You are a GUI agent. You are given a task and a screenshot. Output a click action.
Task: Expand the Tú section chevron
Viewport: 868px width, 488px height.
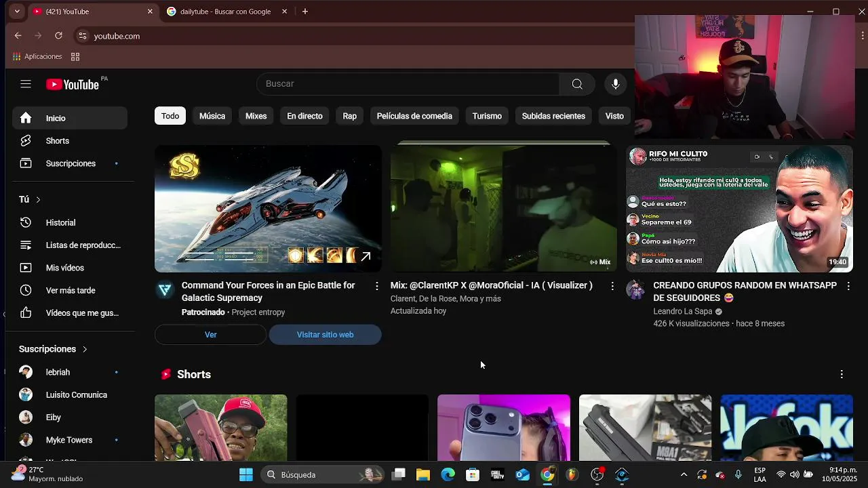pos(38,199)
